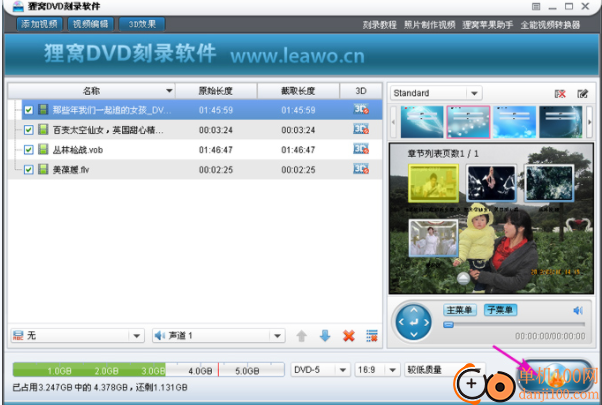The height and width of the screenshot is (405, 602).
Task: Open the 狸窝苹果助手 link
Action: tap(488, 25)
